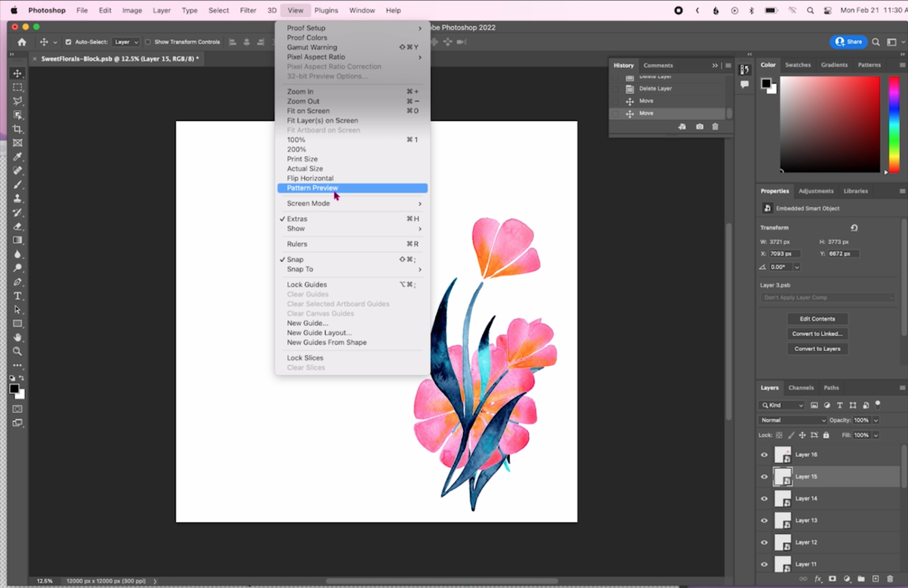This screenshot has height=588, width=908.
Task: Select the Crop tool
Action: tap(18, 129)
